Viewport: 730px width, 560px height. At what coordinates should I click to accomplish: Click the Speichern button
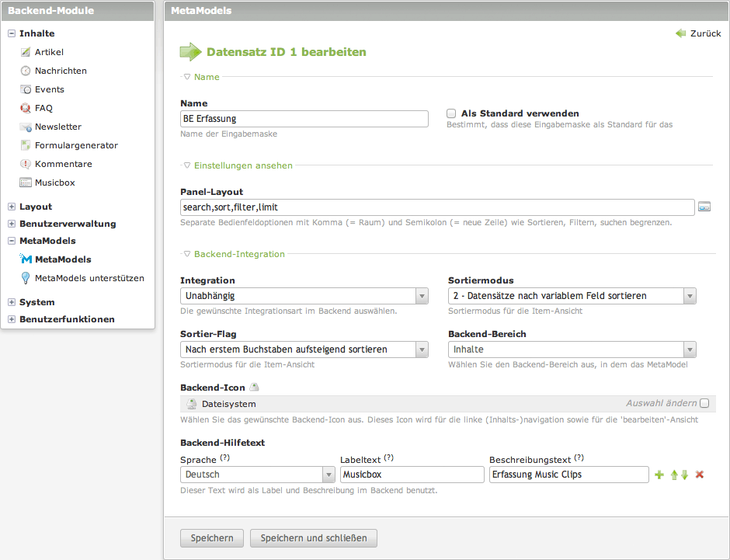pos(212,538)
